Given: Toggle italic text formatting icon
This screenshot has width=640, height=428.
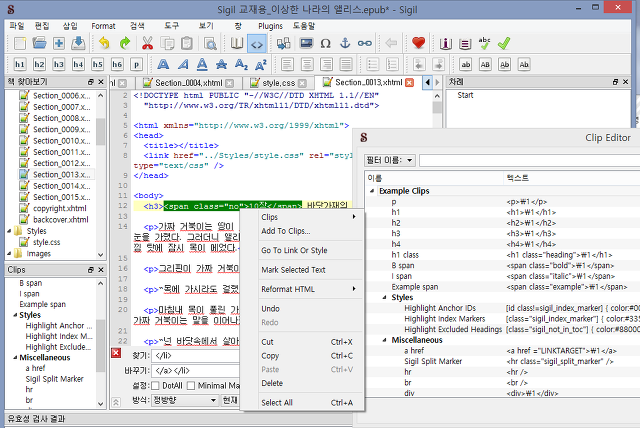Looking at the screenshot, I should click(183, 64).
